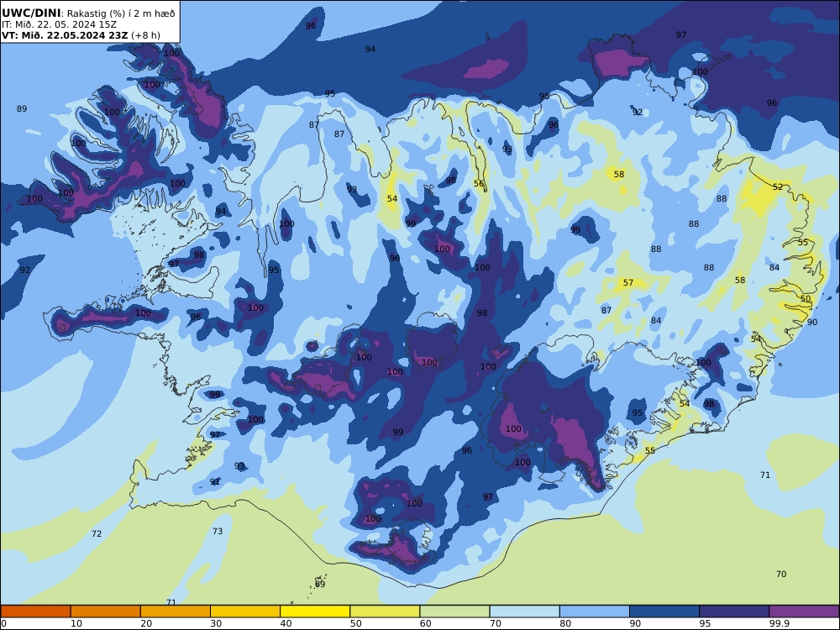Image resolution: width=840 pixels, height=630 pixels.
Task: Click the '0' legend tick label
Action: (x=4, y=623)
